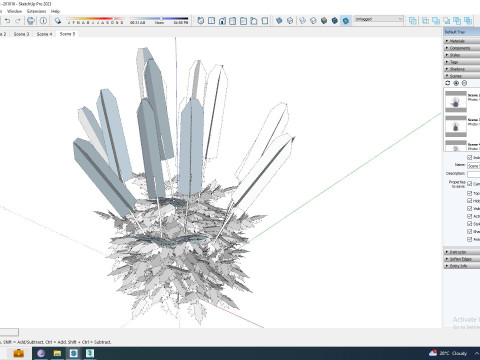480x360 pixels.
Task: Click the Add Scene plus icon
Action: 456,83
